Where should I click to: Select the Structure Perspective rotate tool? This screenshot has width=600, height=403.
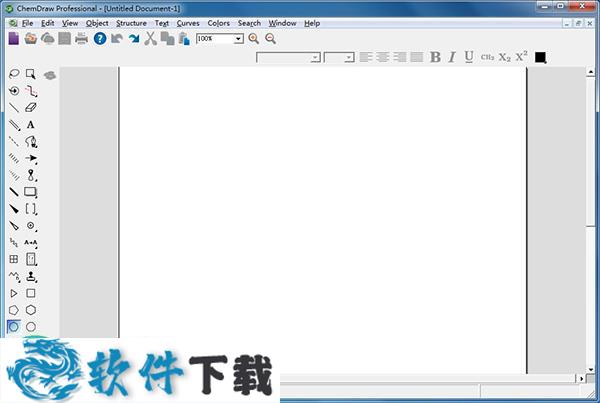tap(14, 91)
